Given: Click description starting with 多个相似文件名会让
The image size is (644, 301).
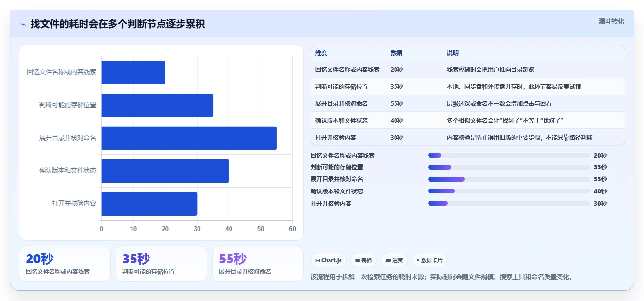Looking at the screenshot, I should (x=505, y=121).
